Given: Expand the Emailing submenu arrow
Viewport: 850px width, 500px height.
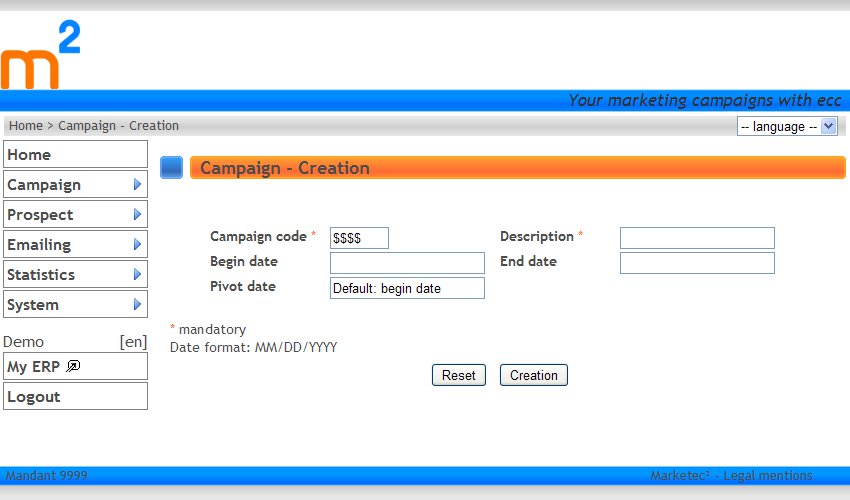Looking at the screenshot, I should point(137,245).
